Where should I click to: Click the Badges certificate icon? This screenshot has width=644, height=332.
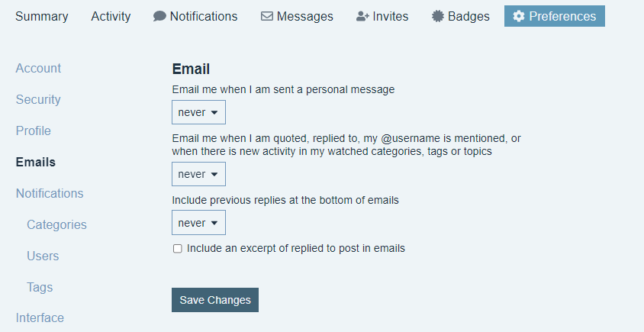pyautogui.click(x=437, y=16)
